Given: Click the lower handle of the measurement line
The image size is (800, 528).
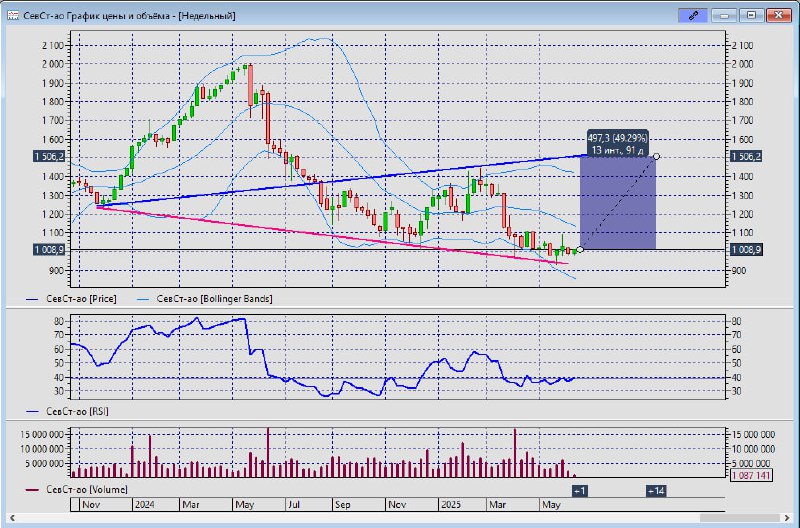Looking at the screenshot, I should [580, 249].
